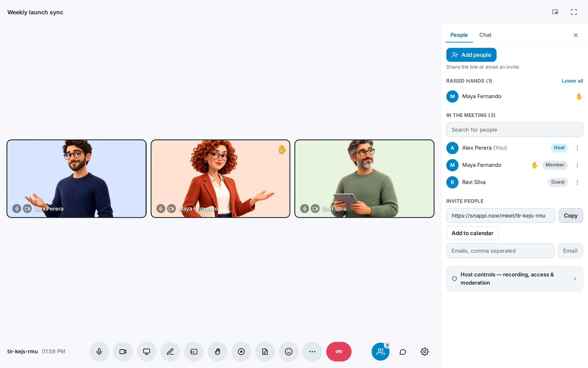The width and height of the screenshot is (588, 368).
Task: Click mic icon on Alex Perera tile
Action: tap(17, 209)
